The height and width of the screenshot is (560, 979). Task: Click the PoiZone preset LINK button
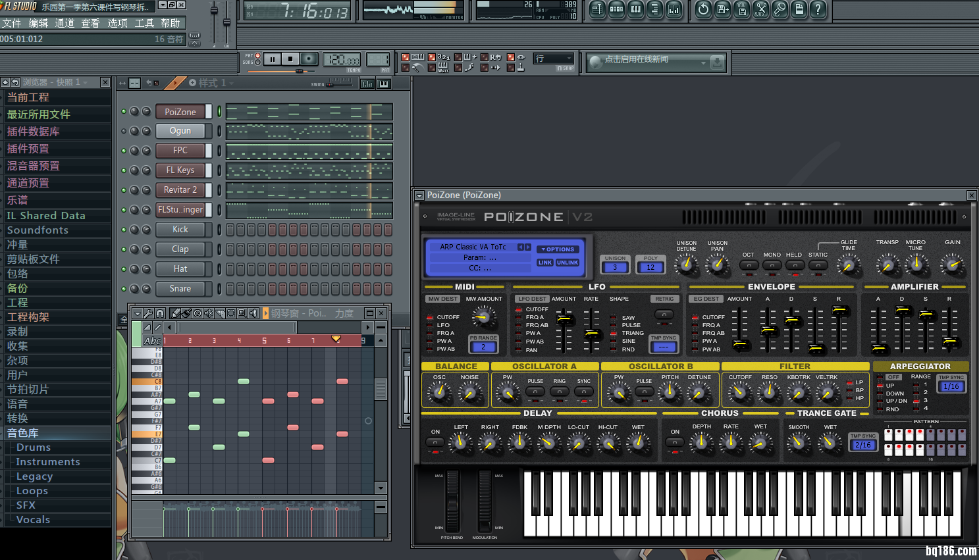[x=545, y=263]
